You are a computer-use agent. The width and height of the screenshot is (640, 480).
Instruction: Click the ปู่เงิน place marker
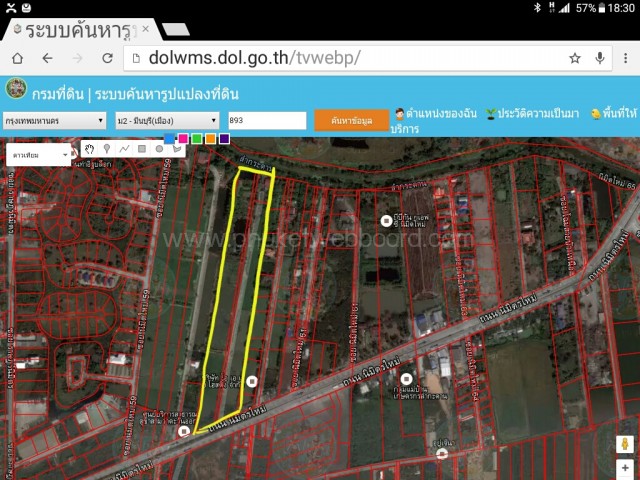(x=441, y=453)
